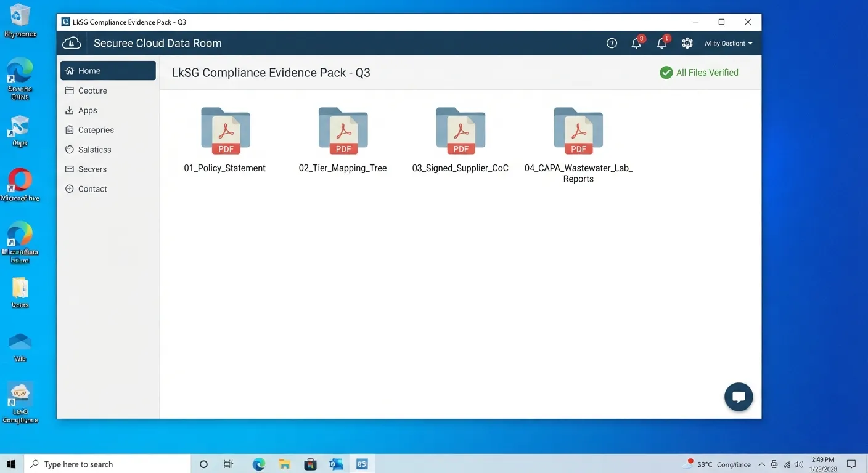Expand the user account dropdown
Screen dimensions: 868x473
pos(729,44)
